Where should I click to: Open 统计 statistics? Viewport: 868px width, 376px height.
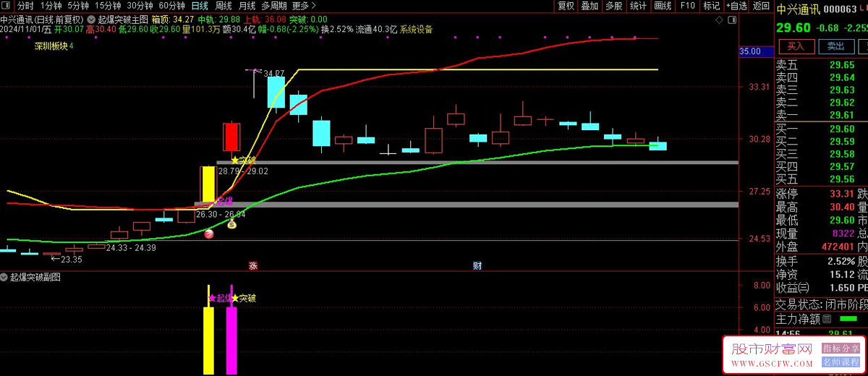point(638,6)
